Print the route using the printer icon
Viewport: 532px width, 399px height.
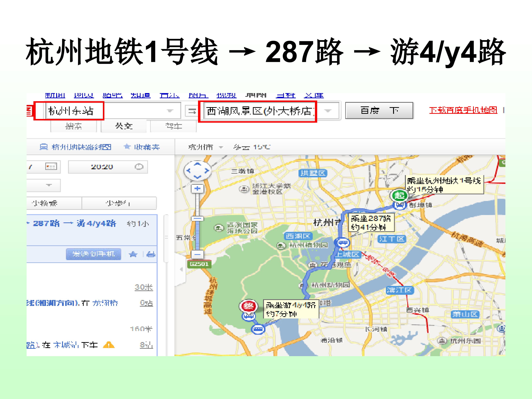[x=151, y=254]
